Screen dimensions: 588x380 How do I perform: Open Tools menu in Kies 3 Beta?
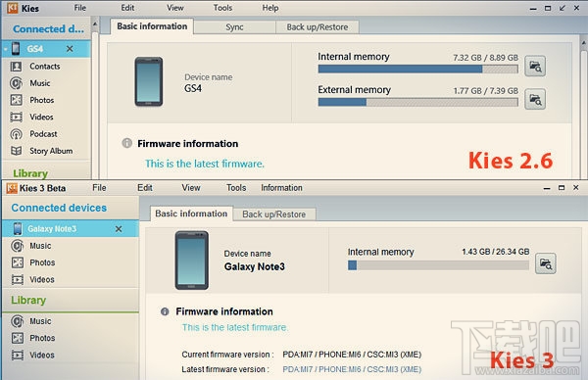(236, 188)
